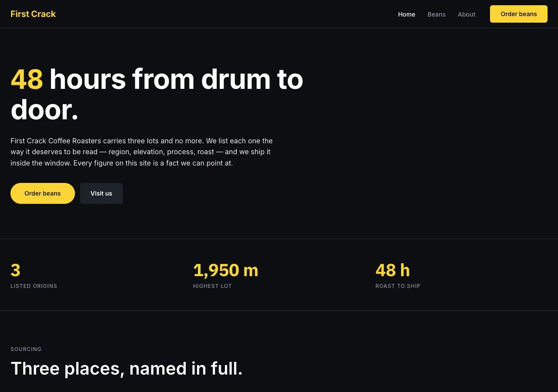
Task: Select the Visit us button
Action: pyautogui.click(x=102, y=193)
